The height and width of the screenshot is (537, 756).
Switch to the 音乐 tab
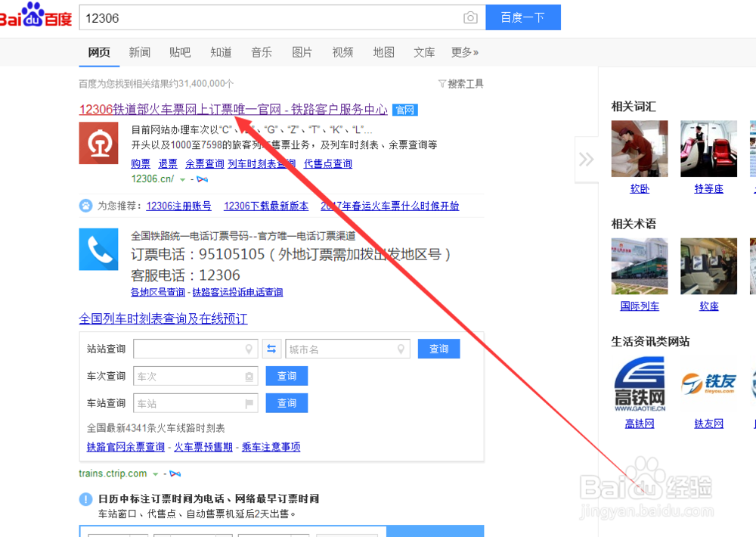coord(262,52)
